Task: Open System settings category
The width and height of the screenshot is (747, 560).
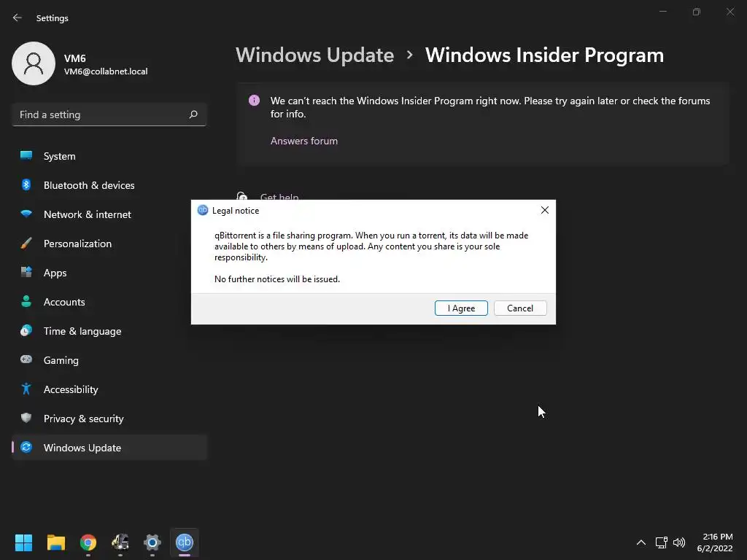Action: (109, 156)
